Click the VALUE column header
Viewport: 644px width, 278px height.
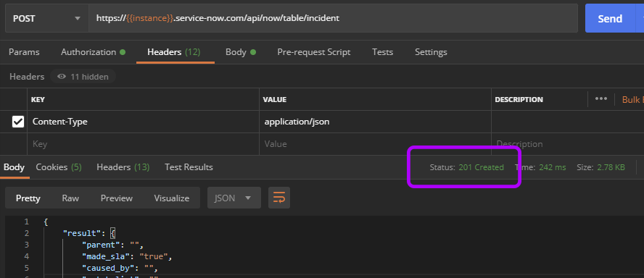pyautogui.click(x=274, y=100)
